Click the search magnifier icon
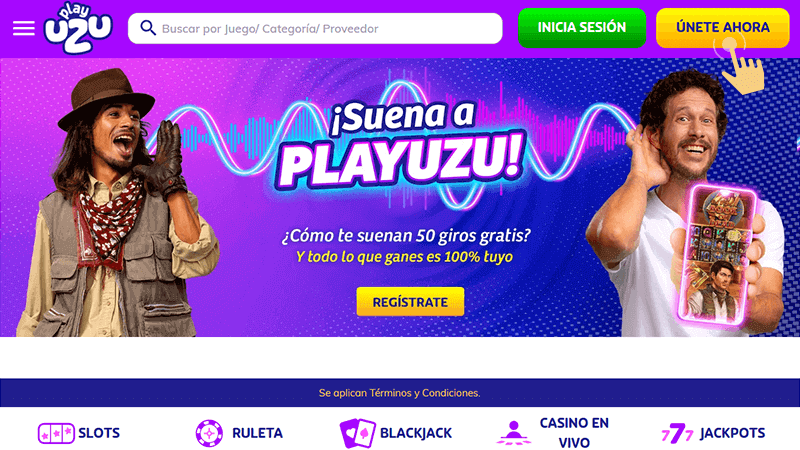This screenshot has height=450, width=800. tap(147, 28)
